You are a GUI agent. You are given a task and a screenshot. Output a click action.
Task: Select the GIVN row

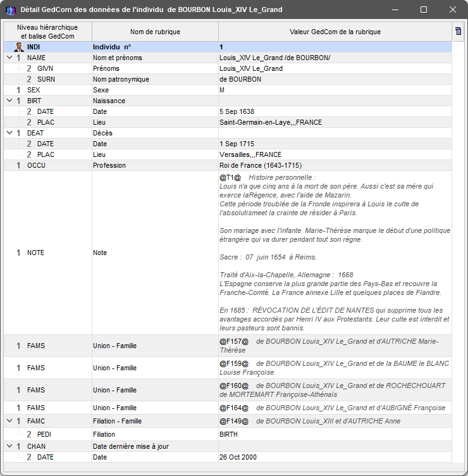pos(228,68)
